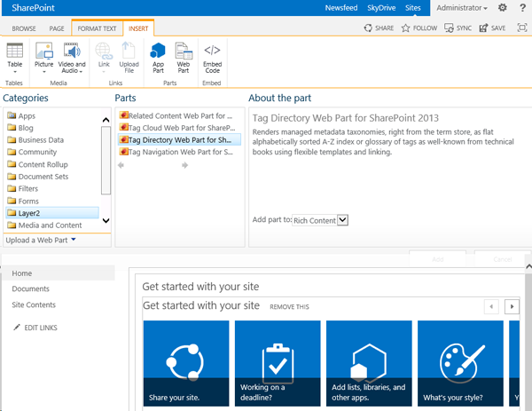Choose the Content Rollup category
532x411 pixels.
coord(37,164)
